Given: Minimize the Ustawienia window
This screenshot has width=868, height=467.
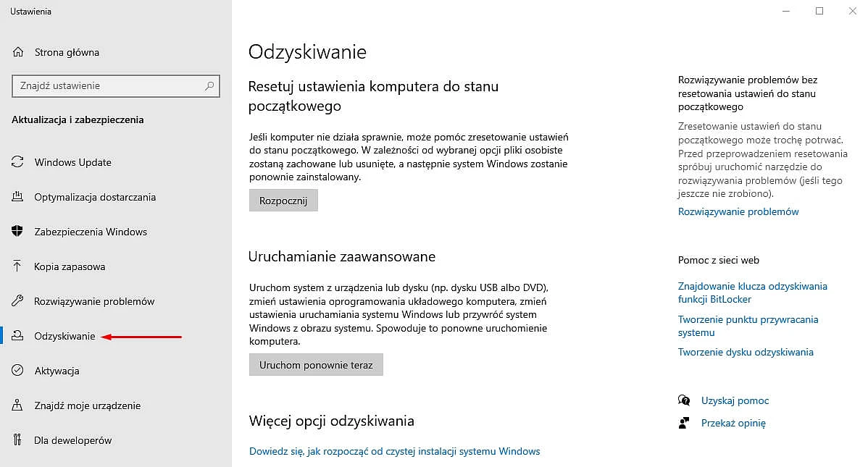Looking at the screenshot, I should click(786, 11).
